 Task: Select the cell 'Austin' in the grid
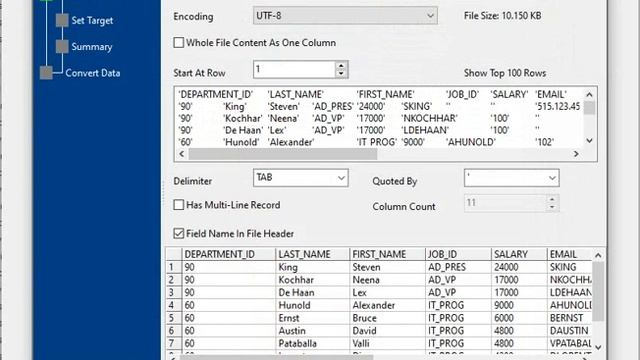[313, 331]
